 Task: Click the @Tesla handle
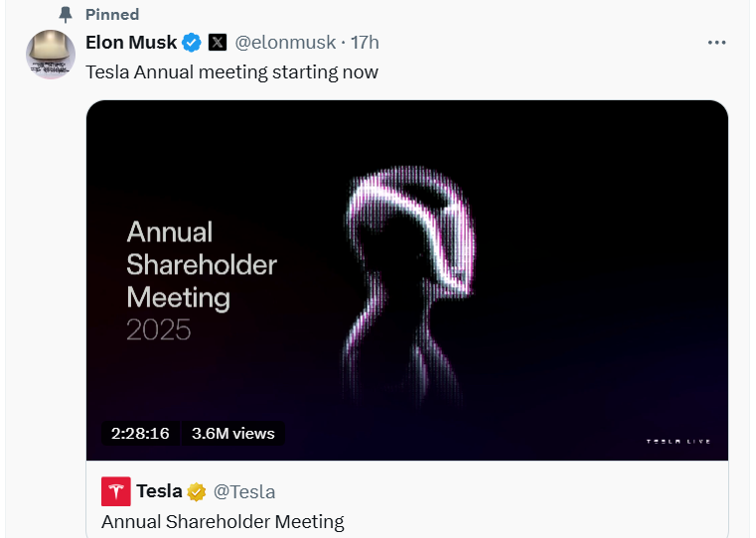(245, 491)
